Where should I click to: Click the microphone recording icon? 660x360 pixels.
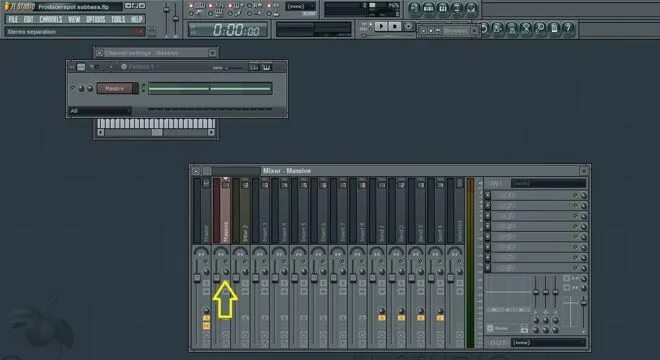coord(540,29)
